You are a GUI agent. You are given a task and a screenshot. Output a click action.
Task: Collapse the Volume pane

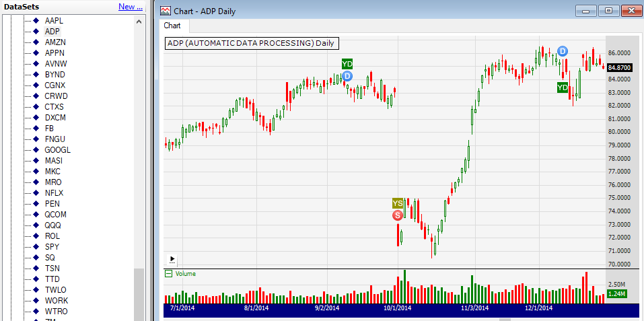pyautogui.click(x=168, y=274)
